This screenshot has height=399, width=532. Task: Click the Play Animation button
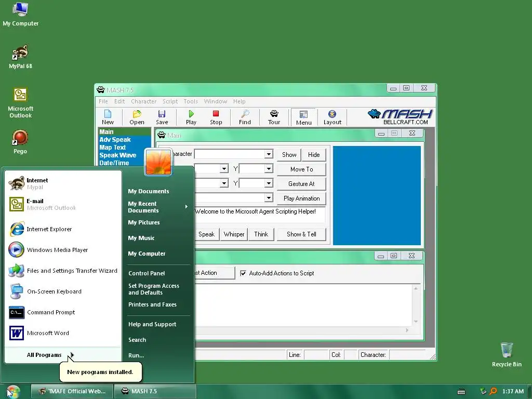pos(302,198)
